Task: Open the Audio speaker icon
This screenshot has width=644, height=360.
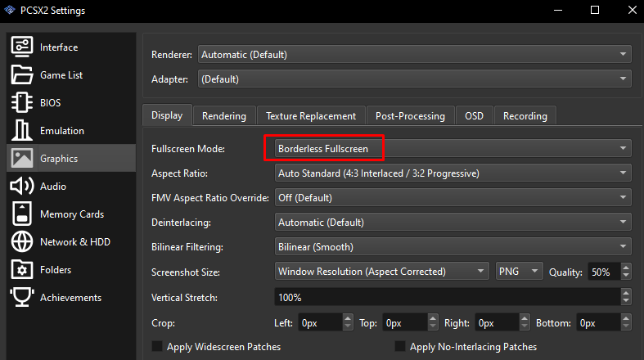Action: pyautogui.click(x=21, y=187)
